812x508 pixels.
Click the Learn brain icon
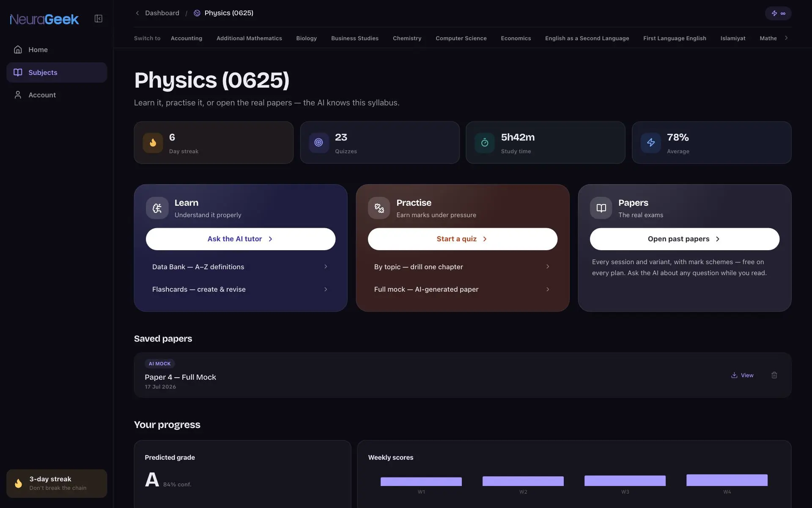tap(157, 208)
